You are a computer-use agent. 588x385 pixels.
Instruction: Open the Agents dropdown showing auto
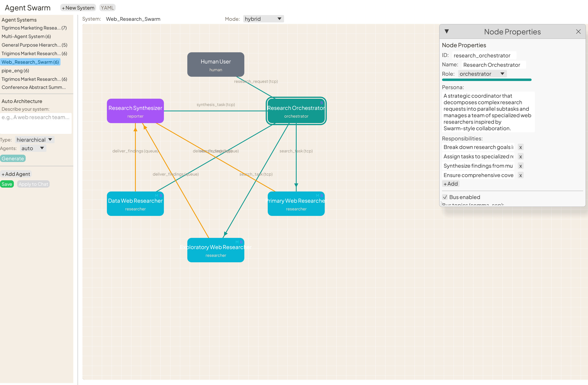(33, 148)
